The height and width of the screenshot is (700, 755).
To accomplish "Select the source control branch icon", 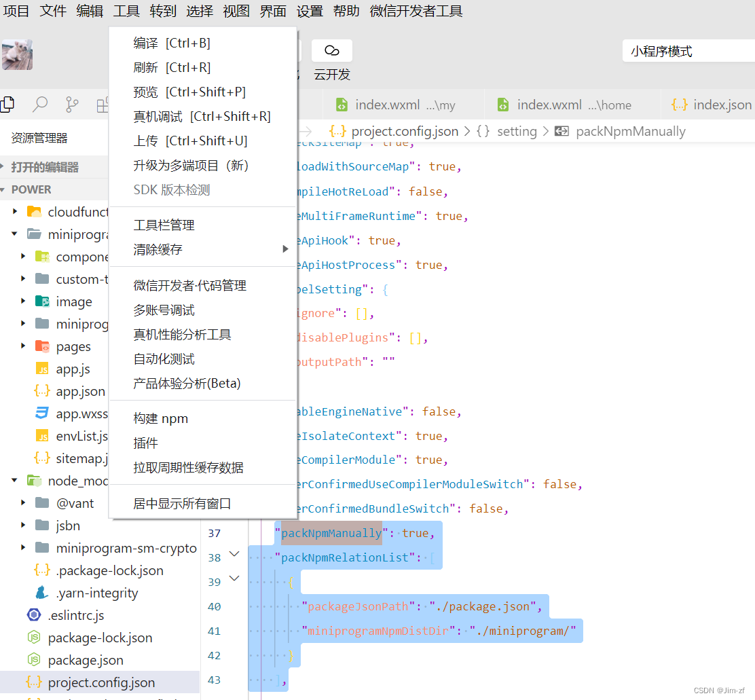I will [71, 104].
